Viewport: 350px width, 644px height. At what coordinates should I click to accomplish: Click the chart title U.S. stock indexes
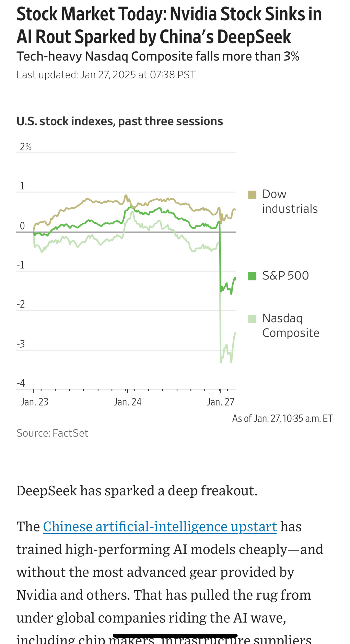[120, 121]
